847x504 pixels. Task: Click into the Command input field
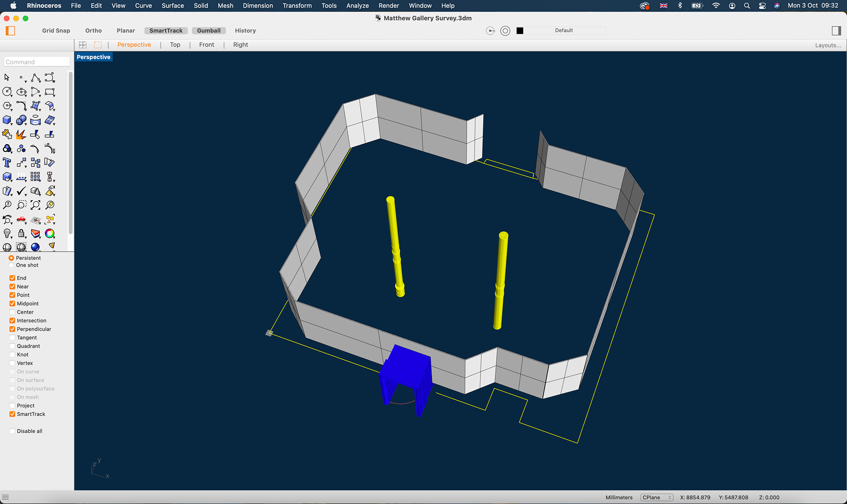(37, 62)
